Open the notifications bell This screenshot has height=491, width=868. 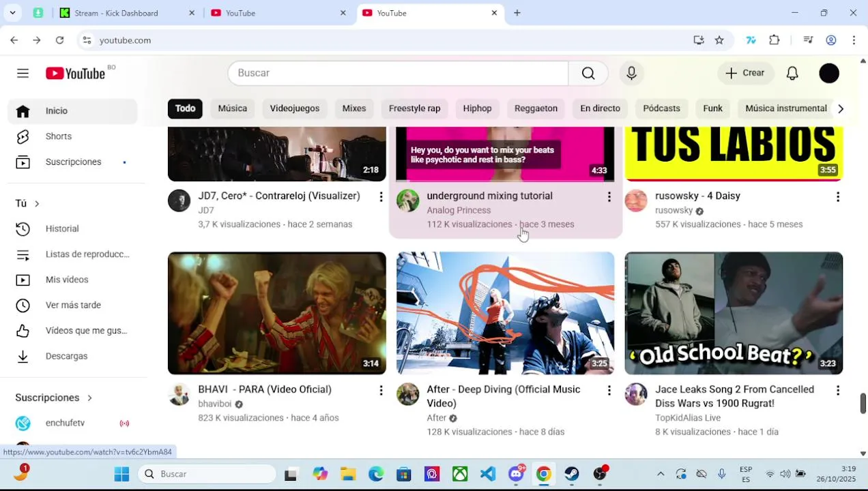[x=792, y=73]
